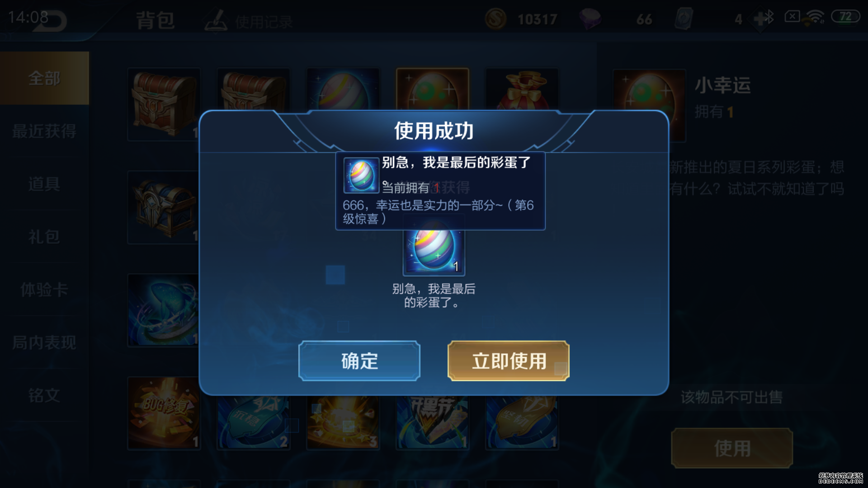Select the 开黑节 card item

pyautogui.click(x=432, y=422)
